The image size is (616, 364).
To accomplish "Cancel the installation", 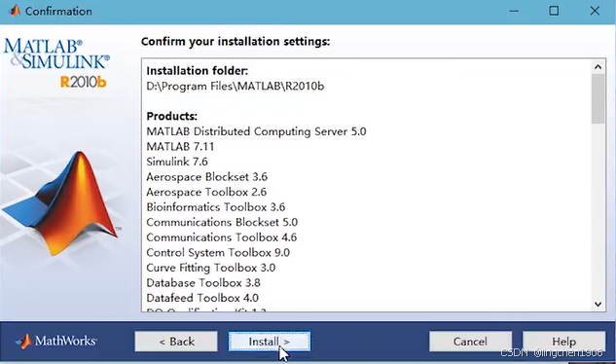I will tap(470, 342).
